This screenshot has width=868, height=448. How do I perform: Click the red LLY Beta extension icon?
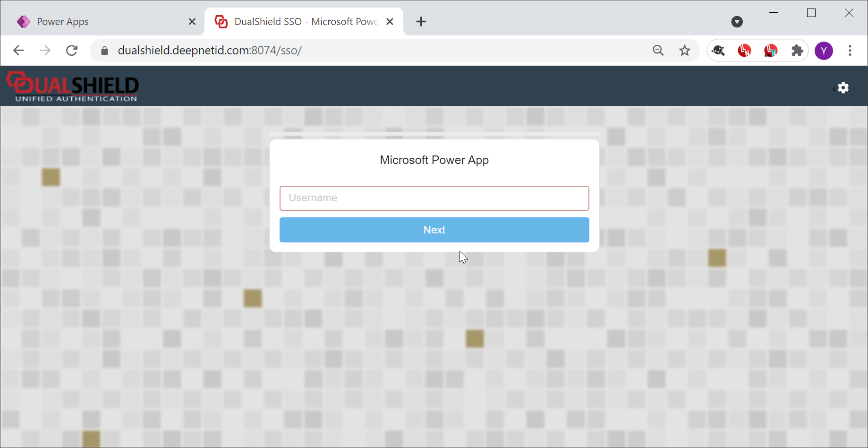[771, 51]
